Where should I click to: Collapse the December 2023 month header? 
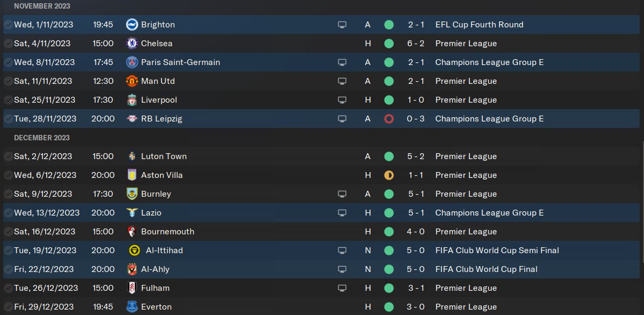tap(42, 138)
